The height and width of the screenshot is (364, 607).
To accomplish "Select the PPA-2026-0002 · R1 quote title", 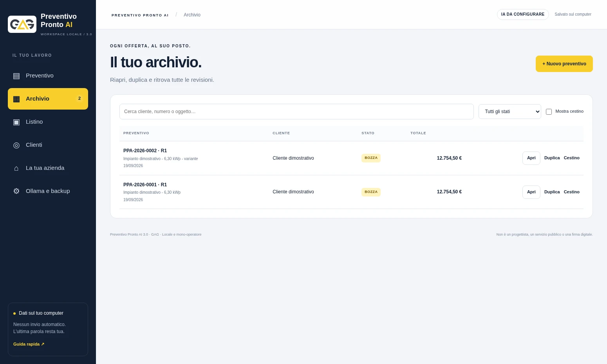I will 145,151.
